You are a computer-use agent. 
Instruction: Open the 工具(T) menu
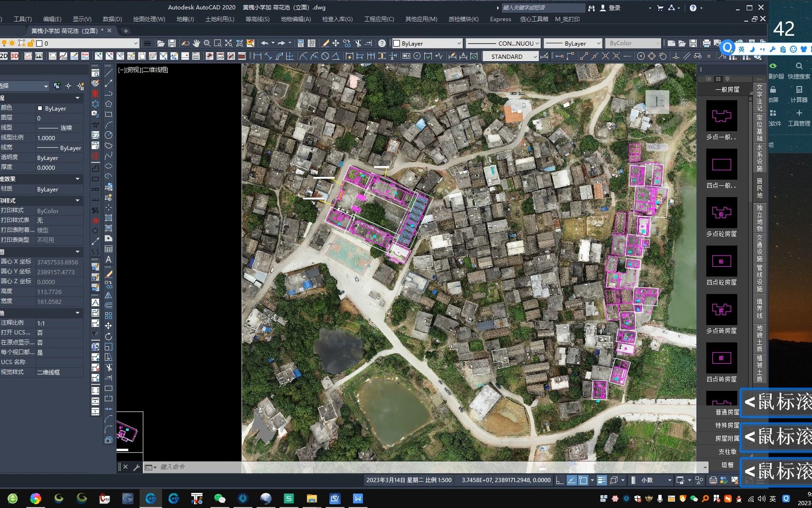23,19
